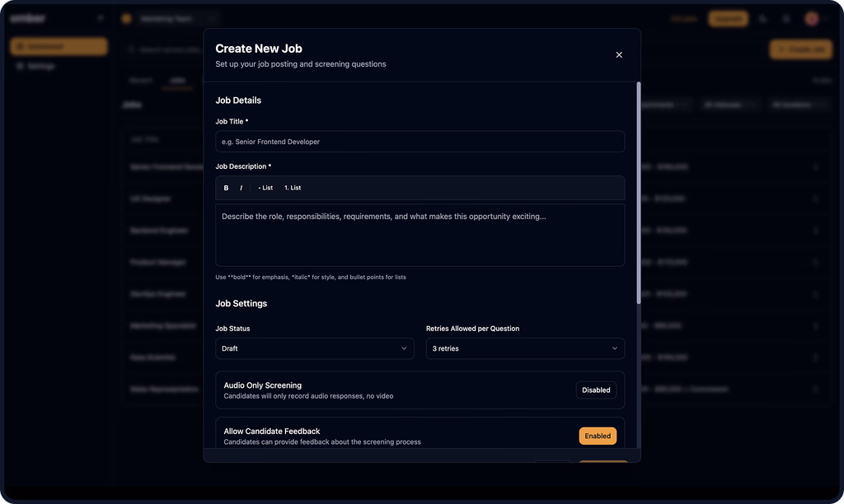Click the Job Title input field
The image size is (844, 504).
point(420,142)
